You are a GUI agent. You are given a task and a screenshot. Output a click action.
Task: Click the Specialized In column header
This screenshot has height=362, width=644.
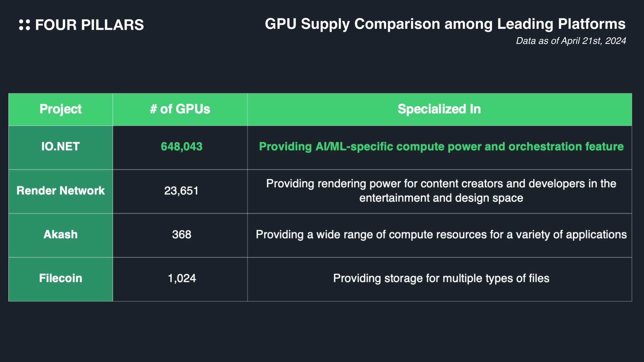(x=439, y=109)
